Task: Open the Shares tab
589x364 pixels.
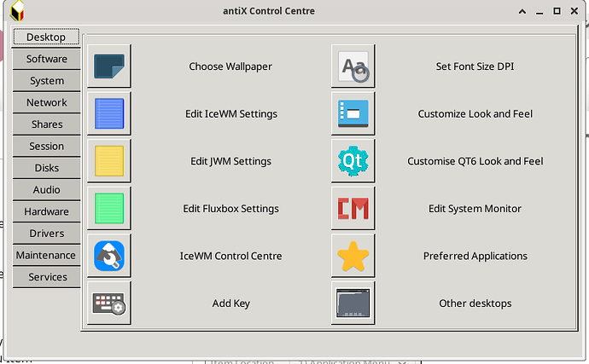Action: [46, 124]
